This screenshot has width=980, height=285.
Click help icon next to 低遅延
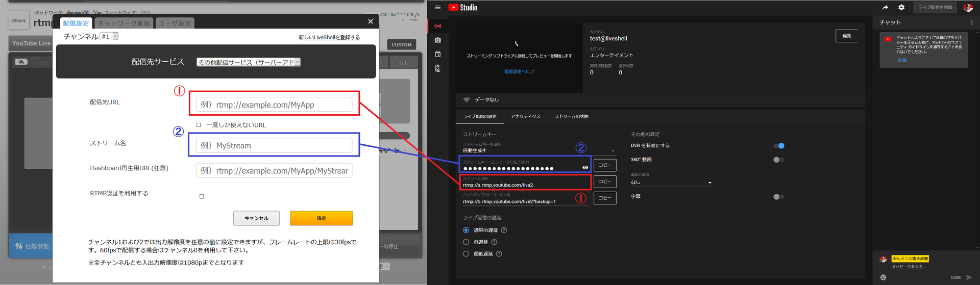pos(494,242)
